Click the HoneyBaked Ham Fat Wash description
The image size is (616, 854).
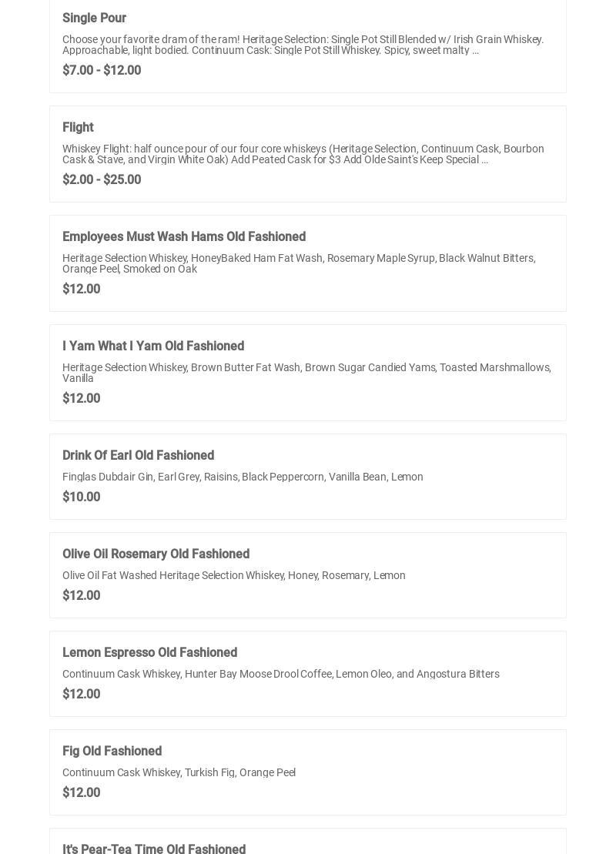tap(299, 263)
